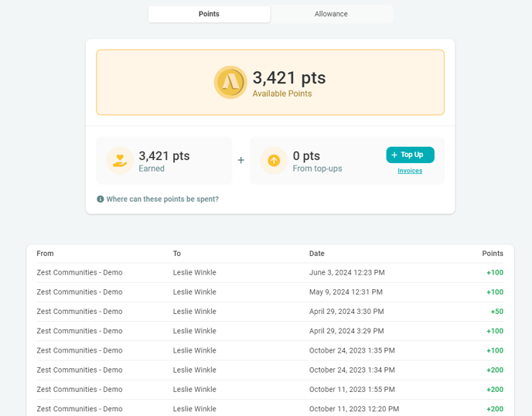This screenshot has height=416, width=532.
Task: Click the +50 points value
Action: click(x=496, y=312)
